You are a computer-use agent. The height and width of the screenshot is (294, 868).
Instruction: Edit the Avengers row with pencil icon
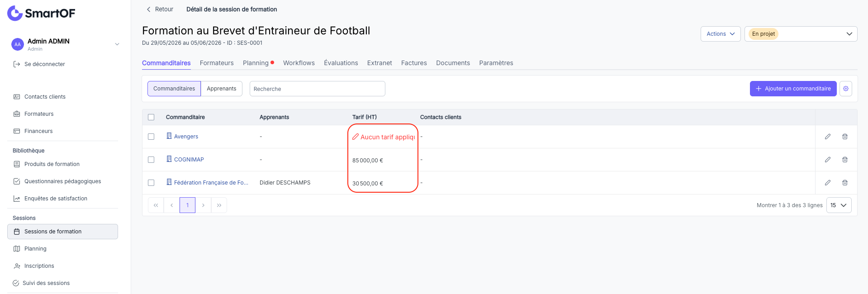pos(828,137)
